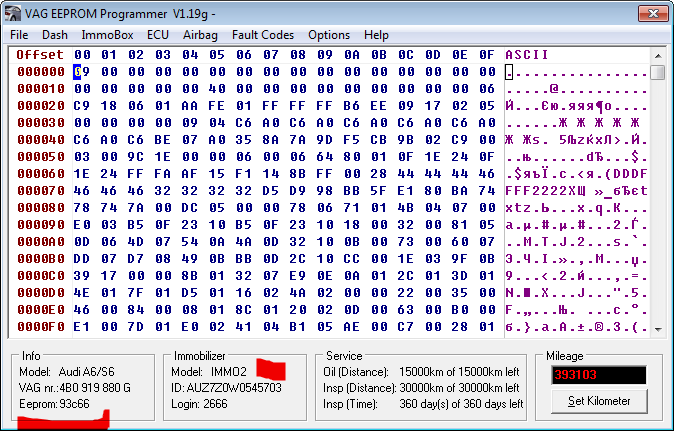Click the offset label 000020 in hex view

(41, 105)
